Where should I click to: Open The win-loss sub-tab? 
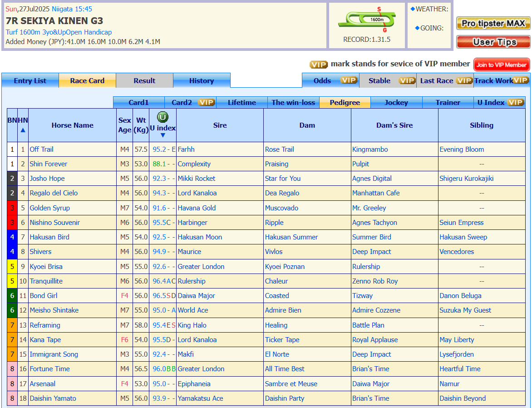point(294,102)
